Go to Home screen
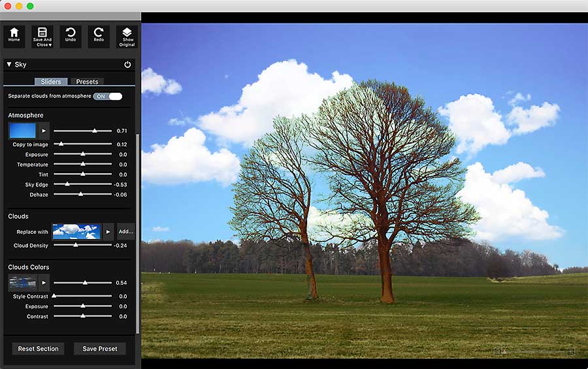 (x=14, y=37)
